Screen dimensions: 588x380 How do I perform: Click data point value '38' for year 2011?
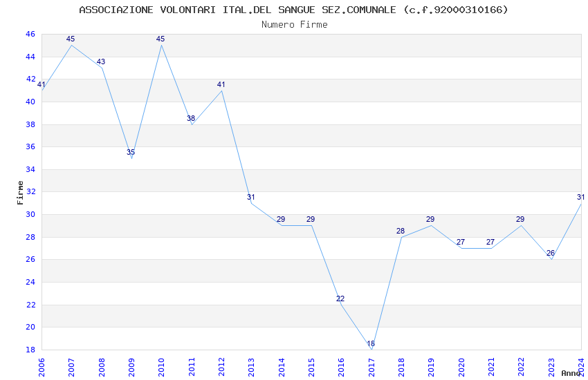coord(191,118)
